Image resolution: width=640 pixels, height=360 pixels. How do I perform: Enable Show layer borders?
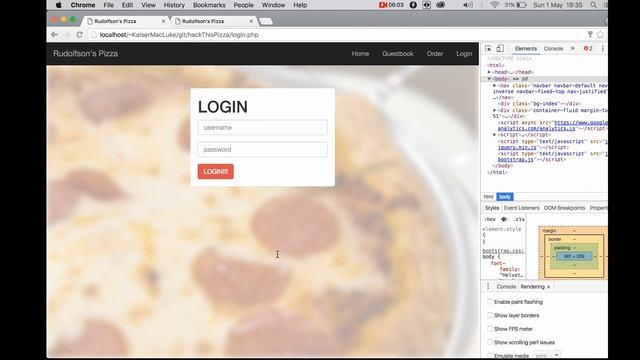point(490,315)
